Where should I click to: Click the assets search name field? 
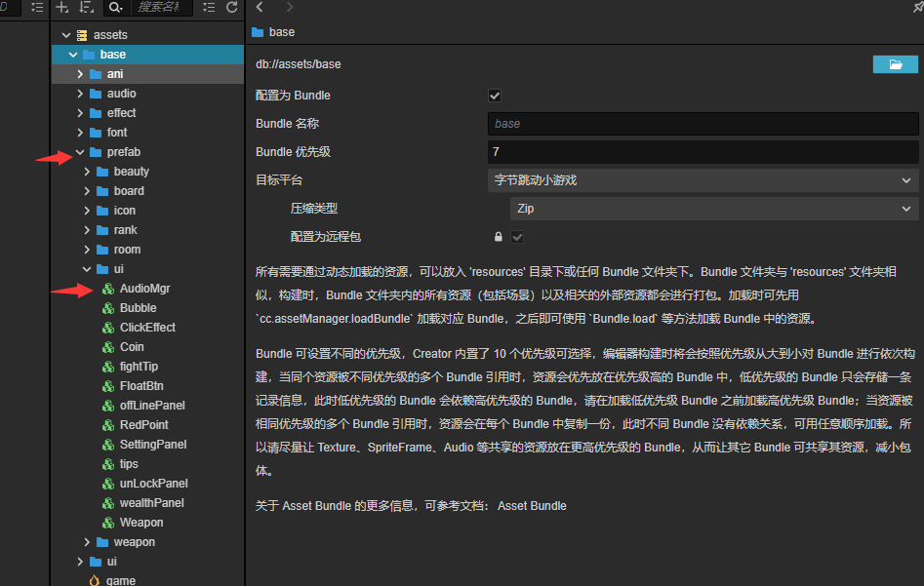(160, 7)
